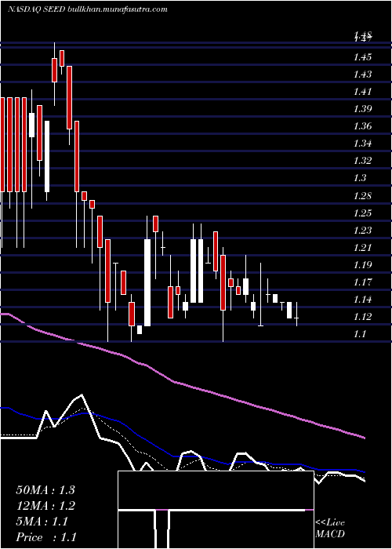
Task: Click the 1.36 price axis label
Action: click(x=362, y=126)
